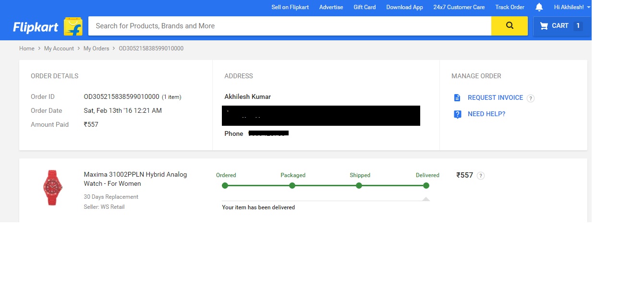The height and width of the screenshot is (301, 644).
Task: Select the order date 'Sat, Feb 13th '16 12:21 AM'
Action: click(x=123, y=110)
